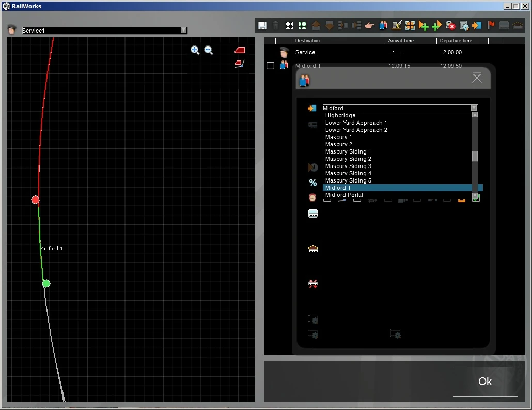Pick Masbury Siding 3 in the list
532x410 pixels.
[x=348, y=166]
